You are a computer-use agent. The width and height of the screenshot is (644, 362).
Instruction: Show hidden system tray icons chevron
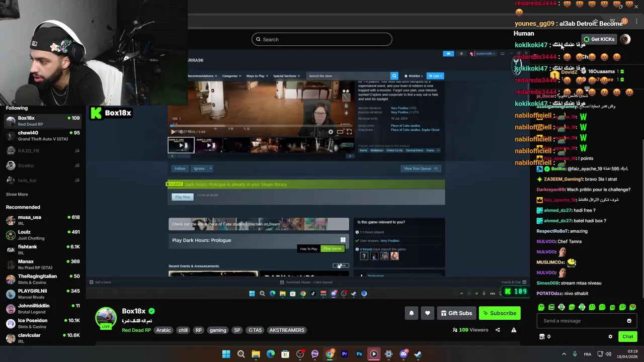click(564, 354)
